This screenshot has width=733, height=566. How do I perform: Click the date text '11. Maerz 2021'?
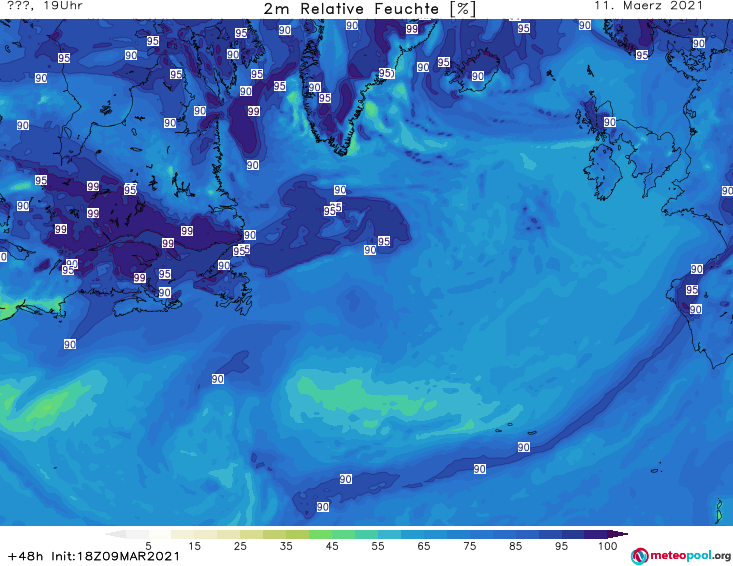point(648,6)
